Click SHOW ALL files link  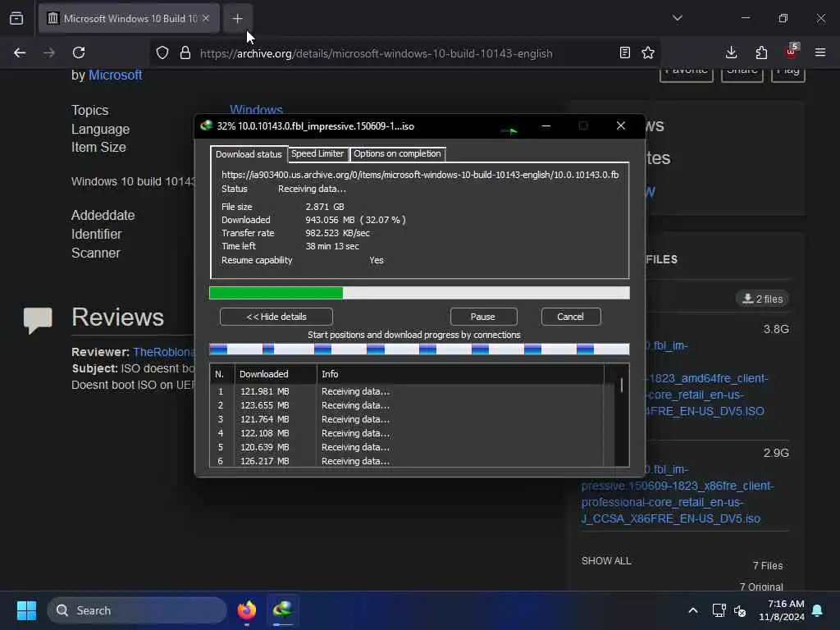(x=606, y=561)
